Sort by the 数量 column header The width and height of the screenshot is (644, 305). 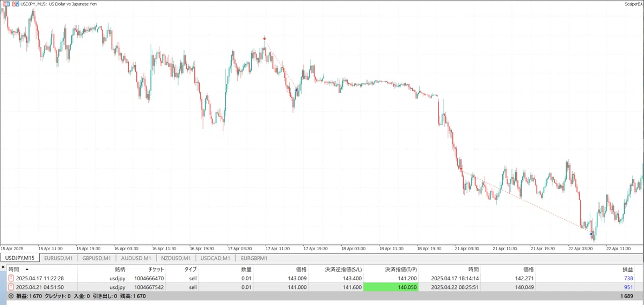pyautogui.click(x=246, y=268)
